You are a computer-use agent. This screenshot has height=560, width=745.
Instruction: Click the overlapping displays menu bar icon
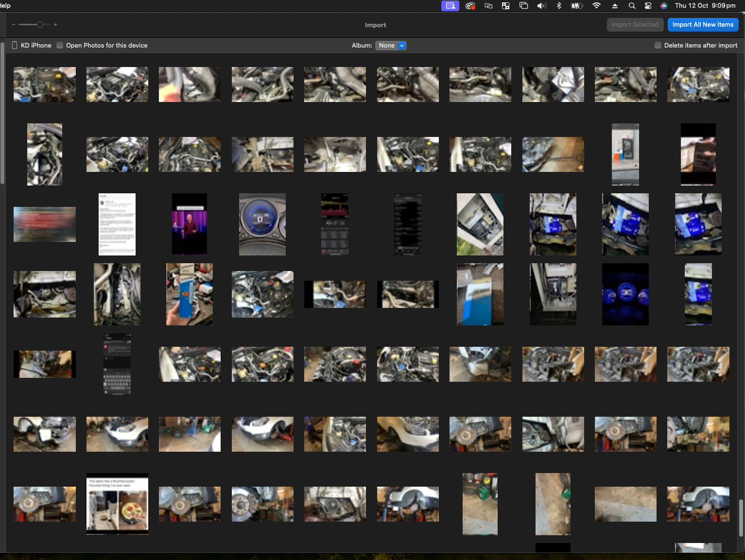click(x=488, y=6)
